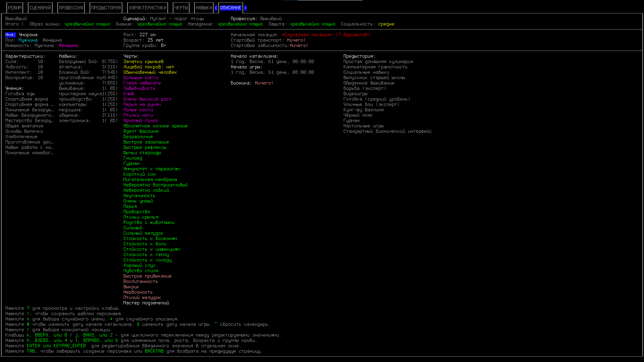Select Мужчина option in Пол row
This screenshot has width=644, height=362.
28,40
